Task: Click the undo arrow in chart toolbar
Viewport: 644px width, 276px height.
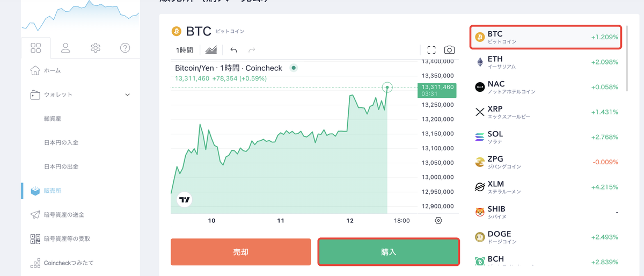Action: (x=233, y=50)
